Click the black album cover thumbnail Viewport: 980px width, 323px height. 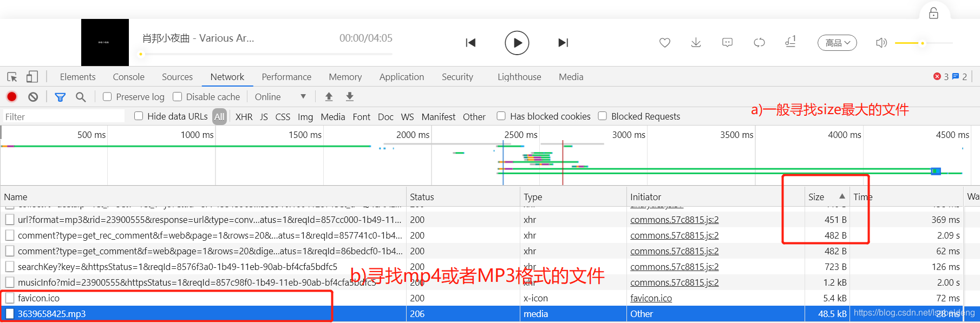pyautogui.click(x=105, y=42)
